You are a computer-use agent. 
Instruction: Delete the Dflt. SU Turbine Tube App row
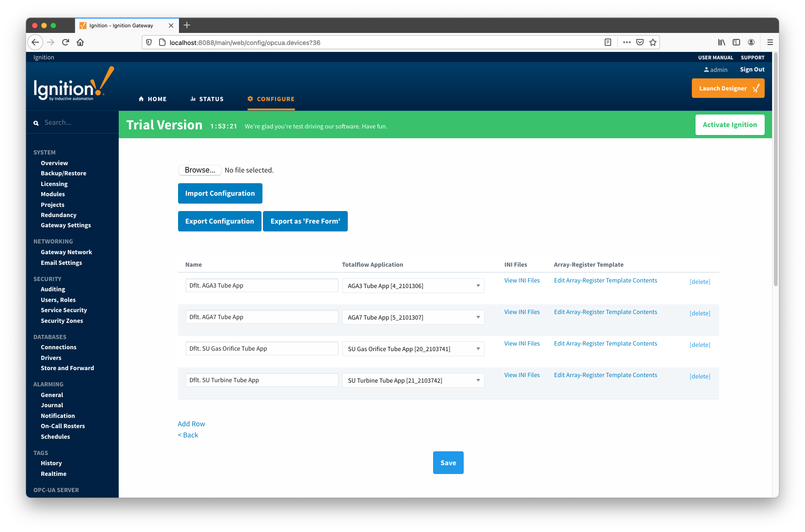(700, 376)
